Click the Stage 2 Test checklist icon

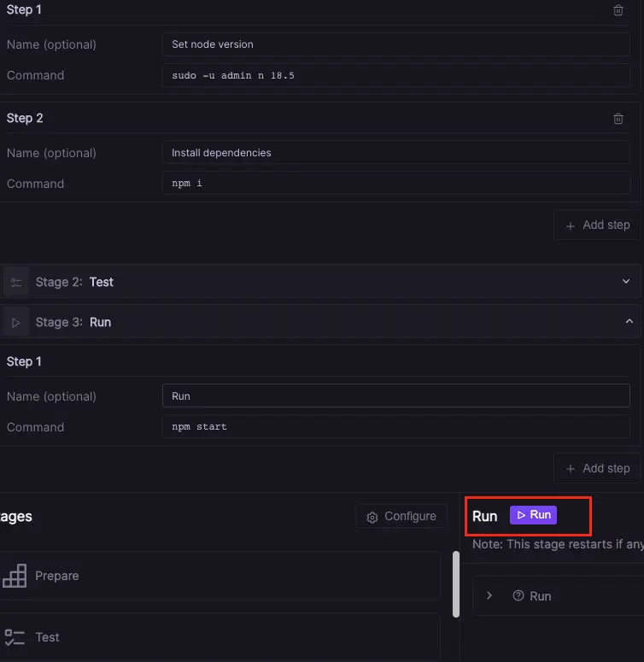16,282
